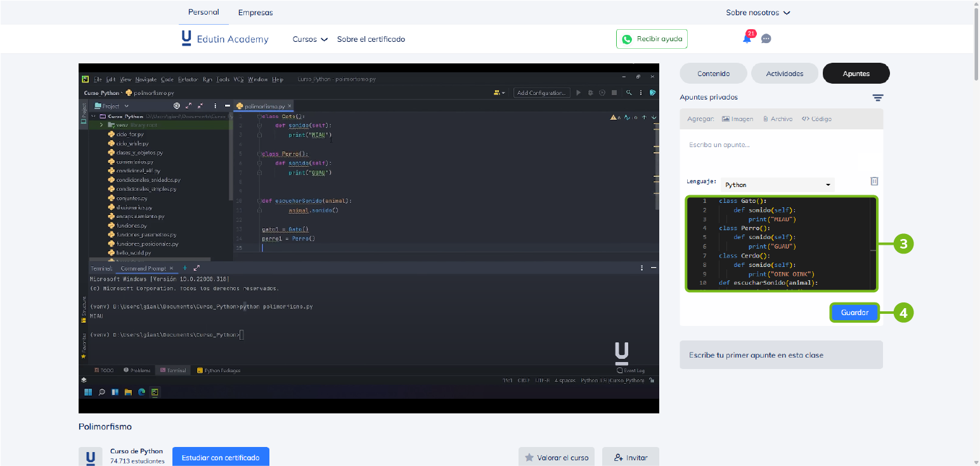This screenshot has width=980, height=466.
Task: Click the Escriba un apunte text field
Action: pyautogui.click(x=781, y=145)
